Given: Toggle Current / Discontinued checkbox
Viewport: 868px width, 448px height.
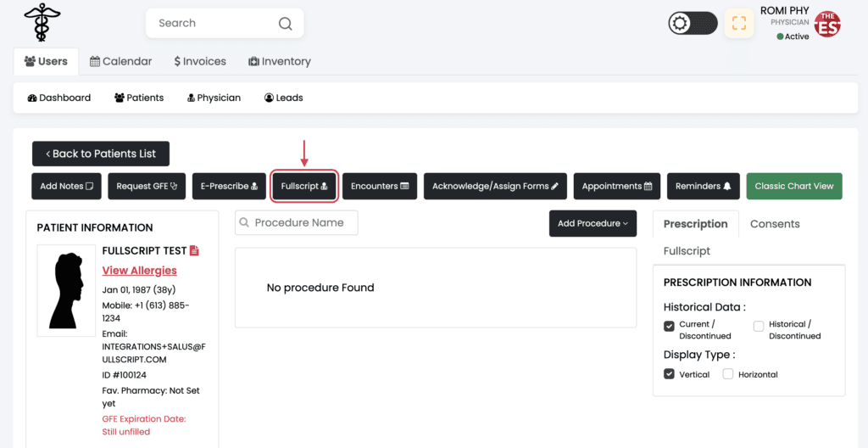Looking at the screenshot, I should click(669, 326).
